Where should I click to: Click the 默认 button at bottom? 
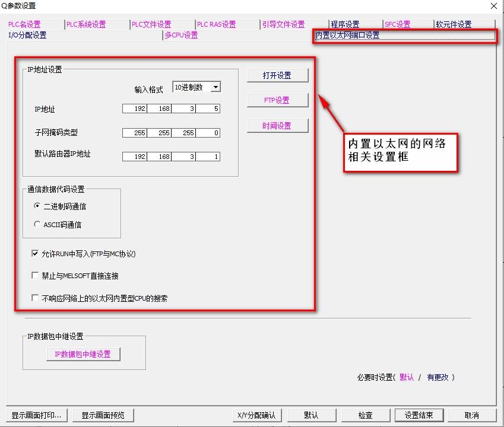(x=312, y=415)
